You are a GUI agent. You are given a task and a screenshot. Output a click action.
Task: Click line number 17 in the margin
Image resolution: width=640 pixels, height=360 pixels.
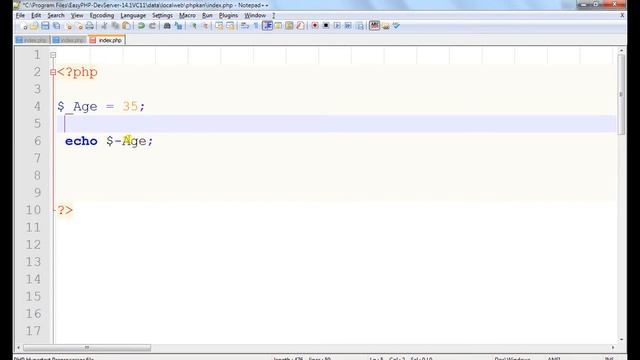pos(33,331)
